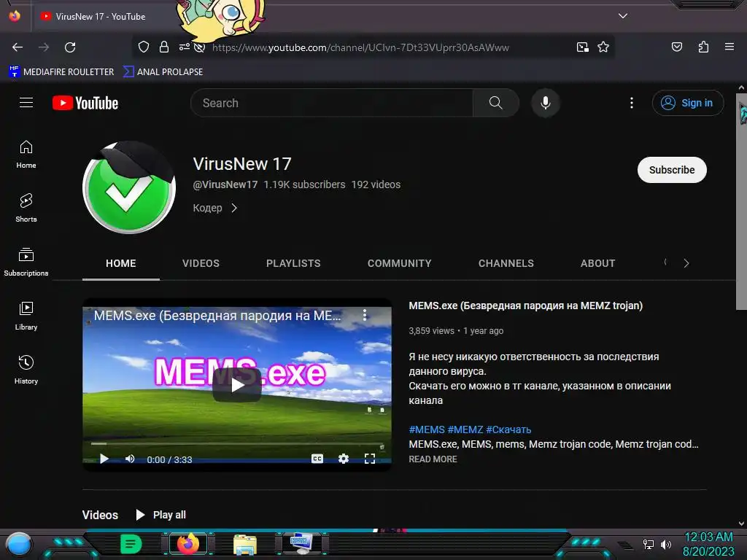Click the taskbar clock and date
Screen dimensions: 747x560
coord(708,544)
